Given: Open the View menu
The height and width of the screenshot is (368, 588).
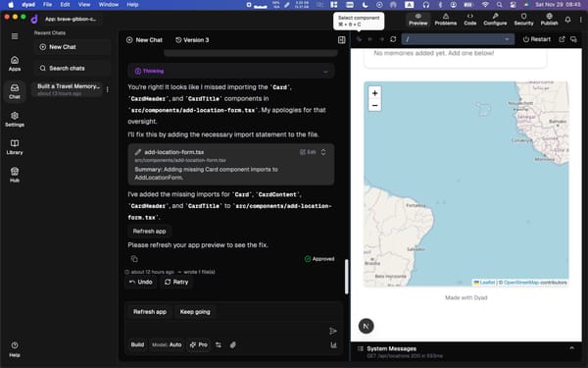Looking at the screenshot, I should point(84,5).
